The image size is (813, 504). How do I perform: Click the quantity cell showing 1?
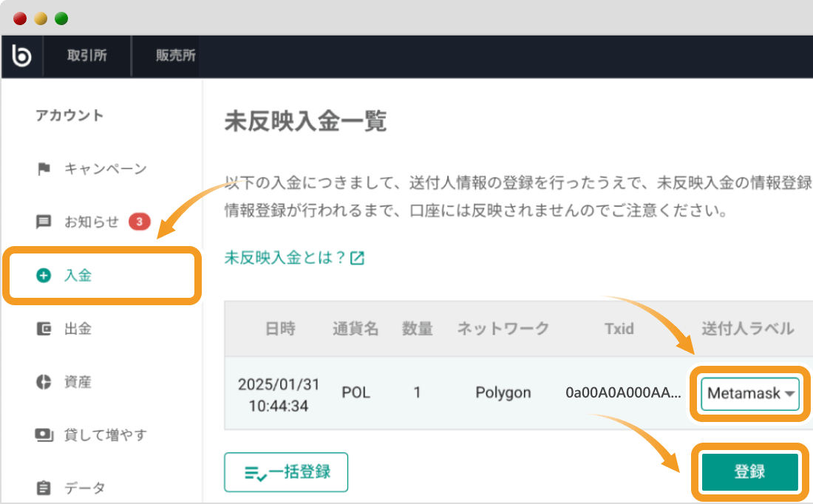tap(417, 392)
